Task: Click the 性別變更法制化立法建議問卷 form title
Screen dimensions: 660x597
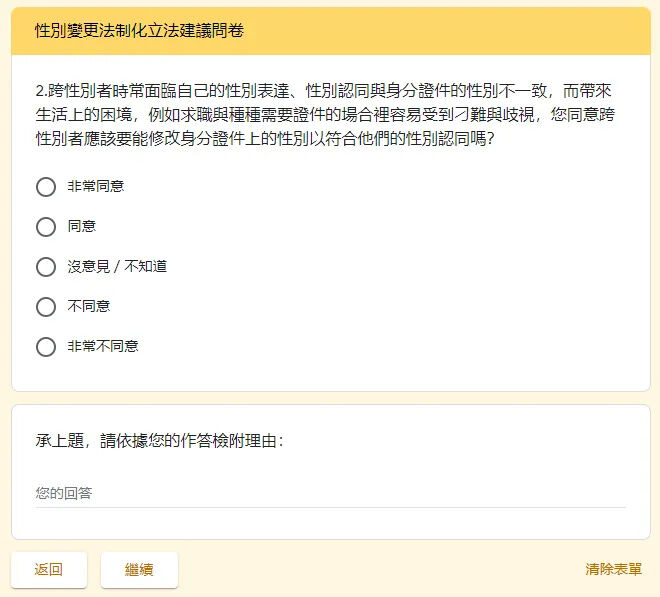Action: click(x=139, y=31)
